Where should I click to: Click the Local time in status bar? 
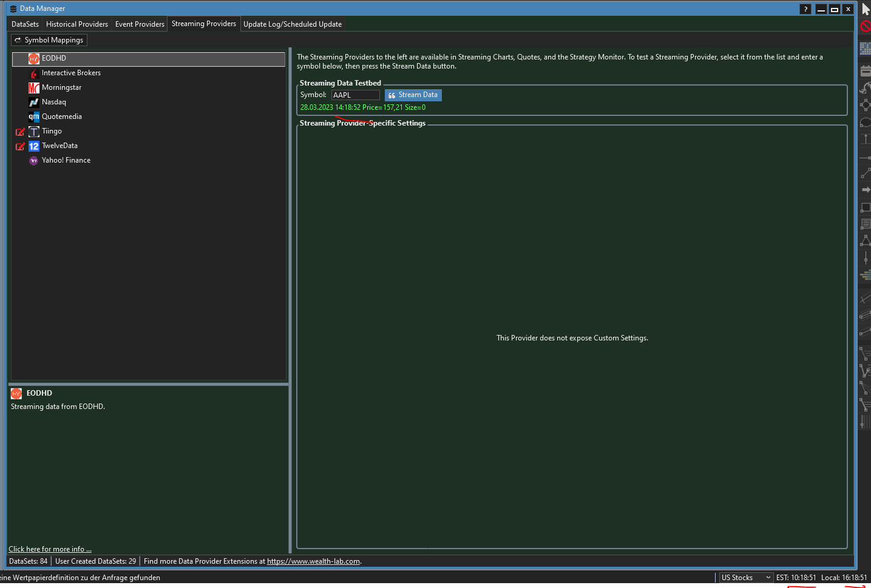tap(844, 578)
